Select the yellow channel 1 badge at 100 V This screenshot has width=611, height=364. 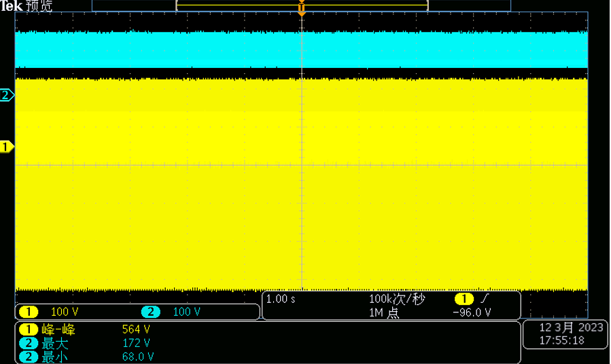pyautogui.click(x=29, y=312)
